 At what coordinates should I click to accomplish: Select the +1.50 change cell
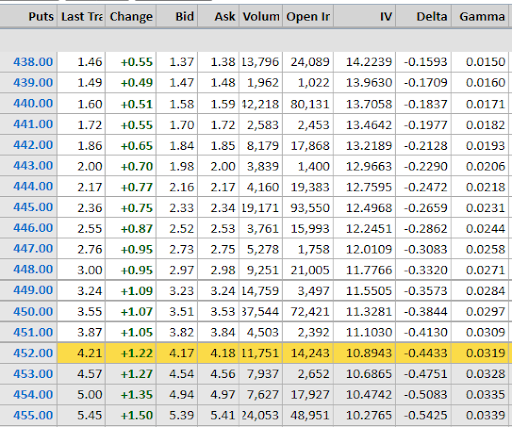[x=131, y=415]
